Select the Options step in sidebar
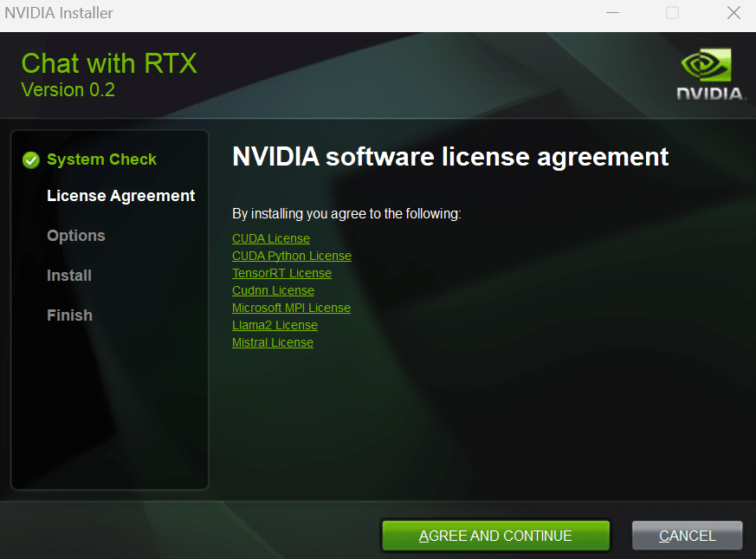Image resolution: width=756 pixels, height=559 pixels. [x=75, y=236]
